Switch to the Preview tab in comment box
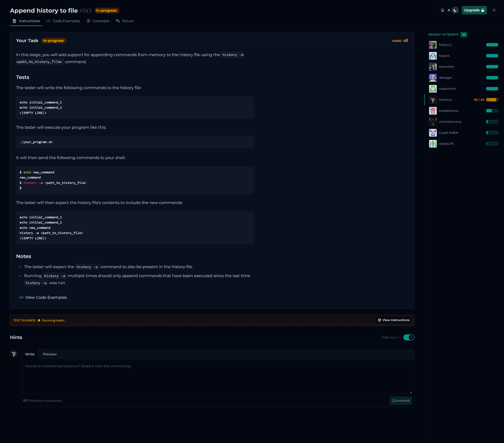Screen dimensions: 504x443 pos(50,354)
